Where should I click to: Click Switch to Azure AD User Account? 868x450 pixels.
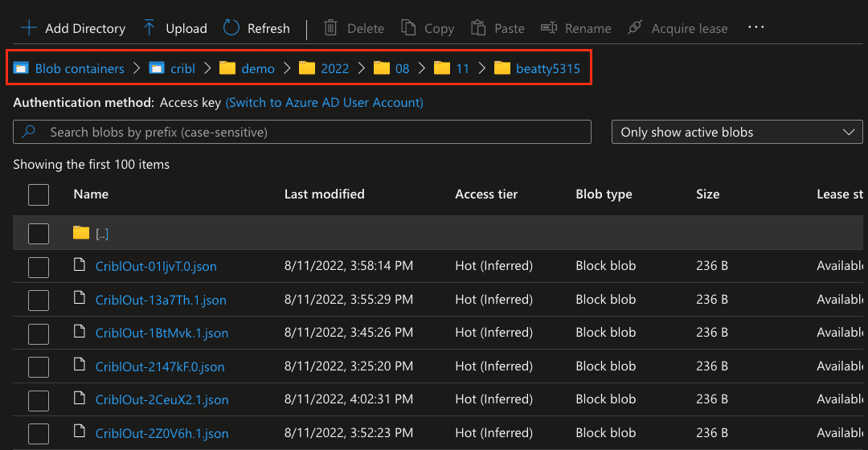(x=324, y=103)
